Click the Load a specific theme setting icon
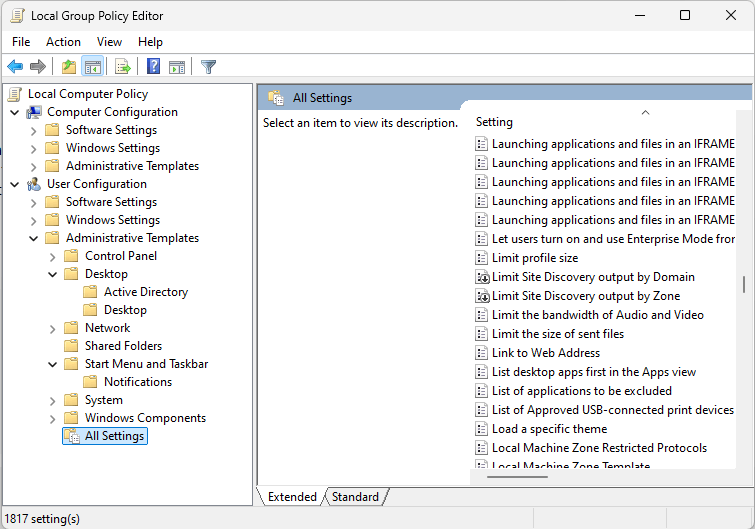The image size is (755, 529). tap(481, 429)
